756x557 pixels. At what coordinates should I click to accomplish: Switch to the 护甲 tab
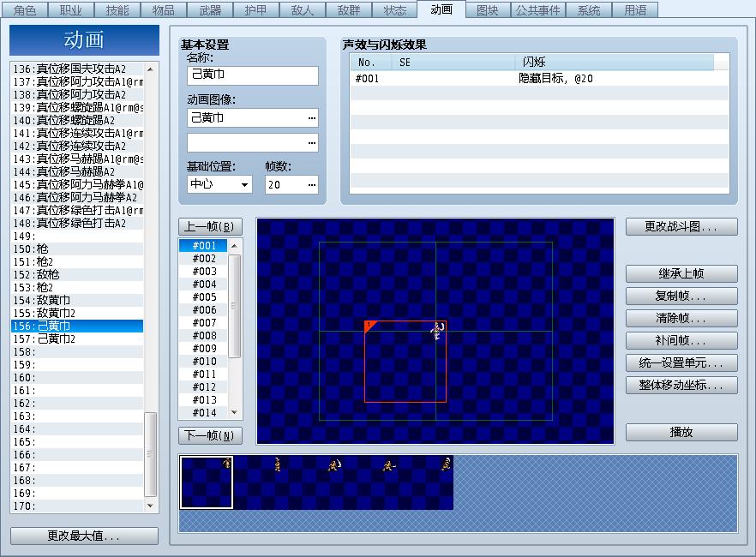coord(256,10)
